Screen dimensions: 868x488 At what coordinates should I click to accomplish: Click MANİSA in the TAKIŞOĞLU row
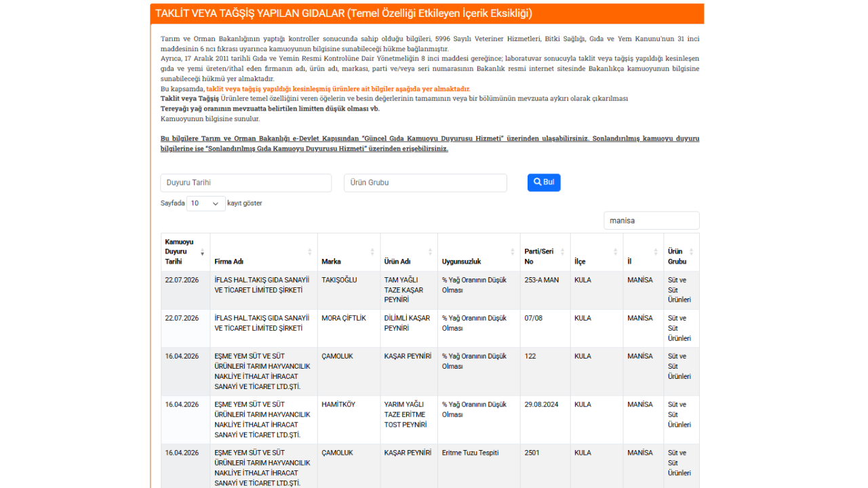(x=640, y=280)
